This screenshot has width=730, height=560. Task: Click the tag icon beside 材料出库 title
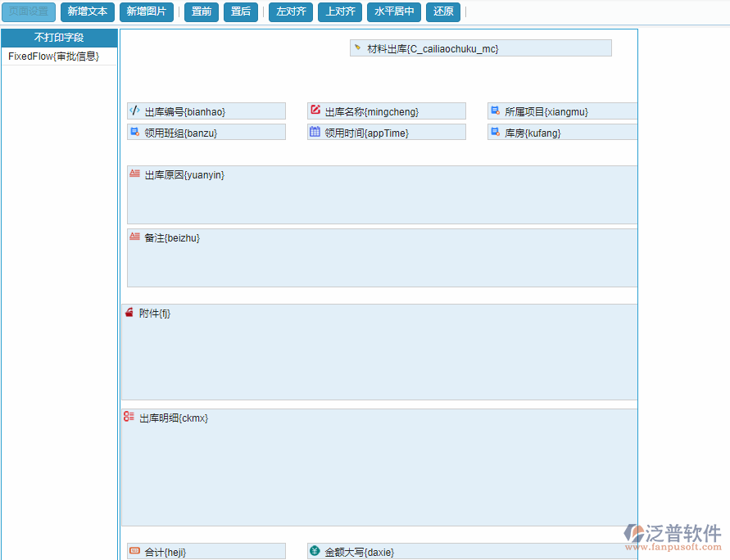click(356, 47)
